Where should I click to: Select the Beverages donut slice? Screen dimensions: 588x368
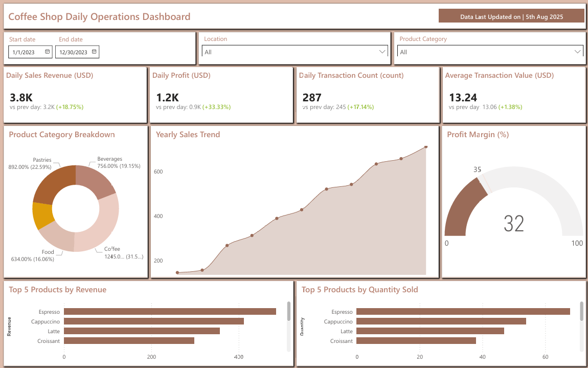[95, 180]
